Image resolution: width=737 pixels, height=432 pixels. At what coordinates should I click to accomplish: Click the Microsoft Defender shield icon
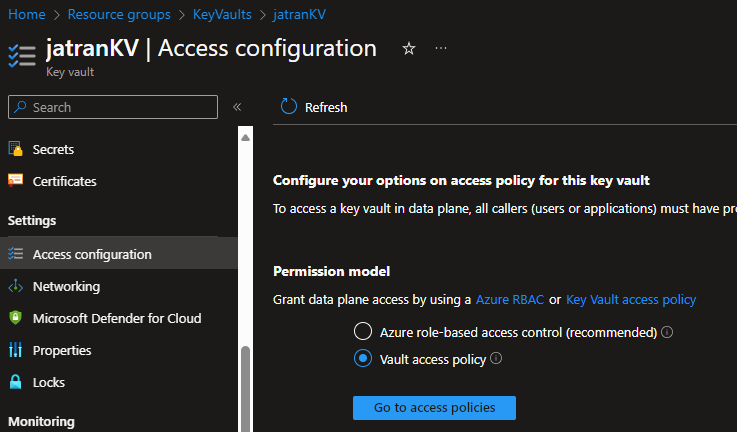(x=16, y=318)
